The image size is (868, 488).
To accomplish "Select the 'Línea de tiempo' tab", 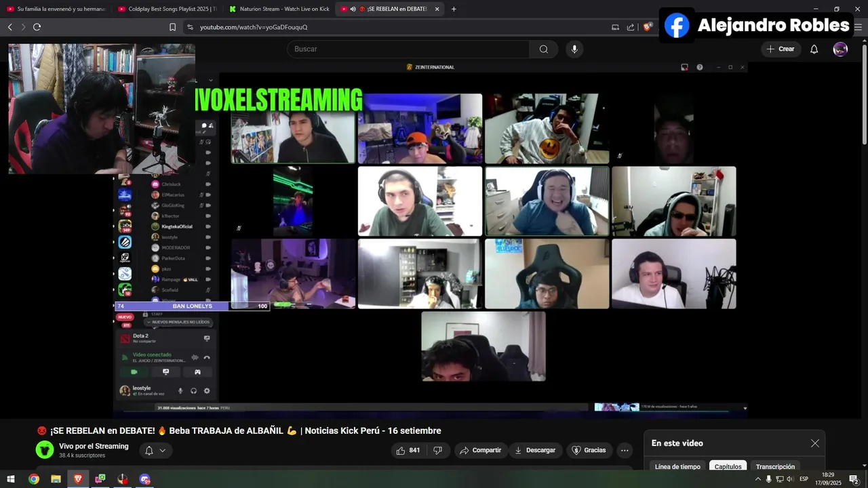I will [x=677, y=467].
